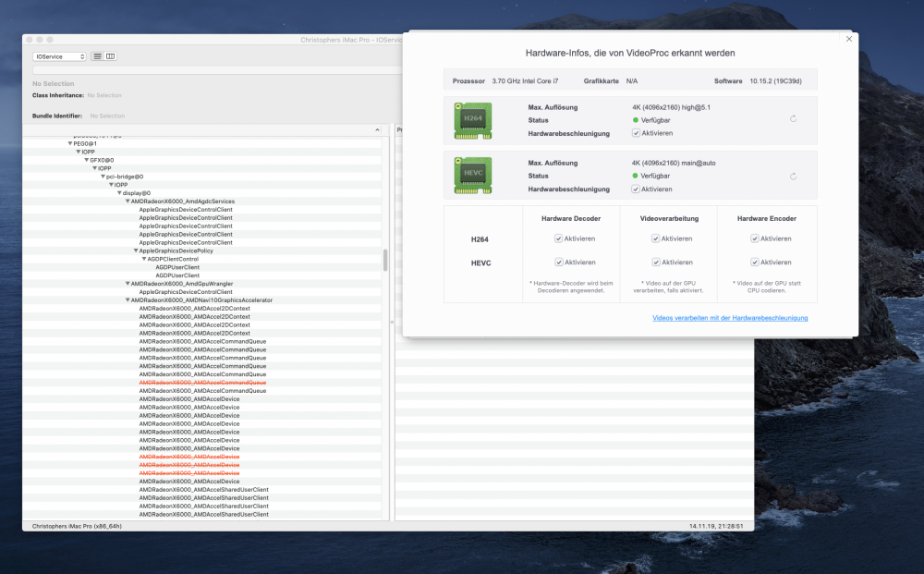Toggle HEVC Hardware Encoder checkbox
This screenshot has width=924, height=574.
point(754,263)
